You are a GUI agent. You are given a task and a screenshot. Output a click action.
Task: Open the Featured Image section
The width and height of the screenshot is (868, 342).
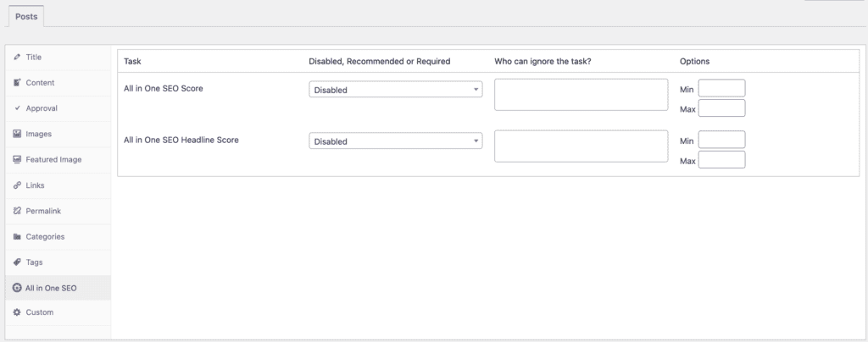click(x=58, y=160)
